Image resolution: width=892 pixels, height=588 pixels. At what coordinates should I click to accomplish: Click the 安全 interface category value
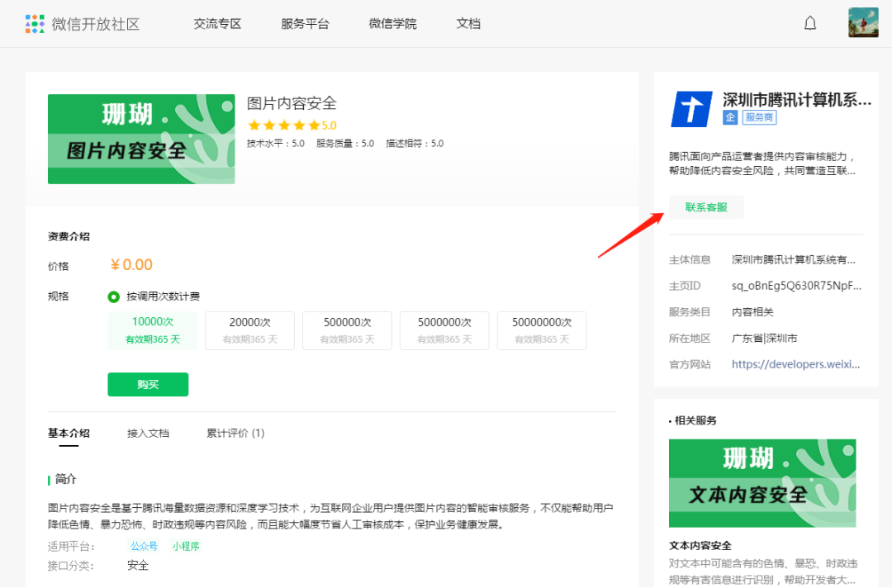coord(138,565)
